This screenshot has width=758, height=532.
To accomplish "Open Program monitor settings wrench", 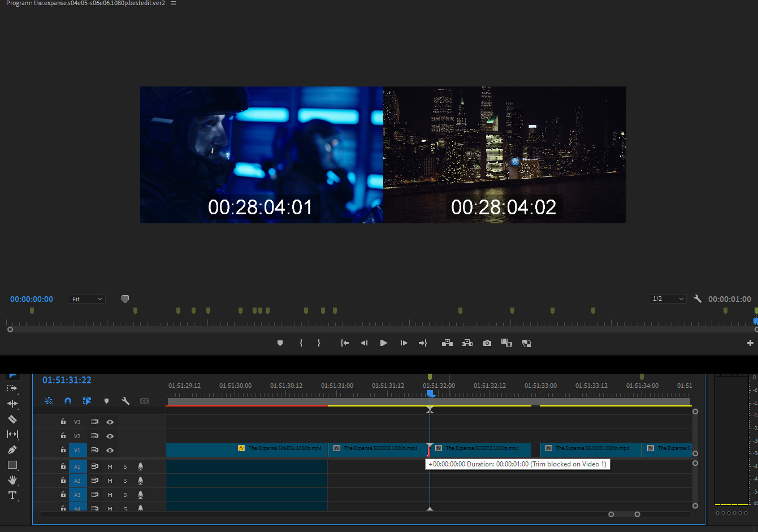I will tap(698, 299).
